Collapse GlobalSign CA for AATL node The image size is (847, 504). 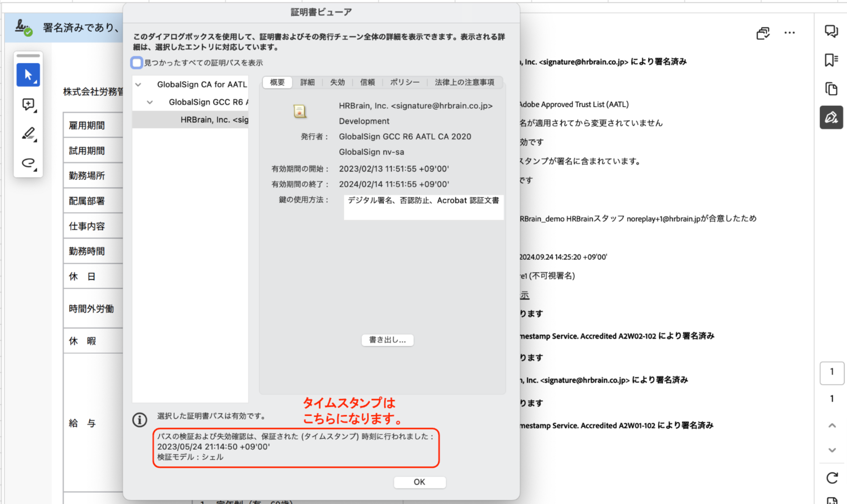tap(138, 85)
